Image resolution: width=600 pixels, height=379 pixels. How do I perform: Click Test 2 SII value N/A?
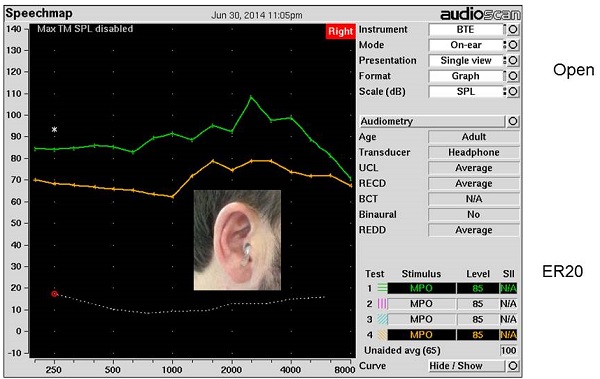point(509,304)
